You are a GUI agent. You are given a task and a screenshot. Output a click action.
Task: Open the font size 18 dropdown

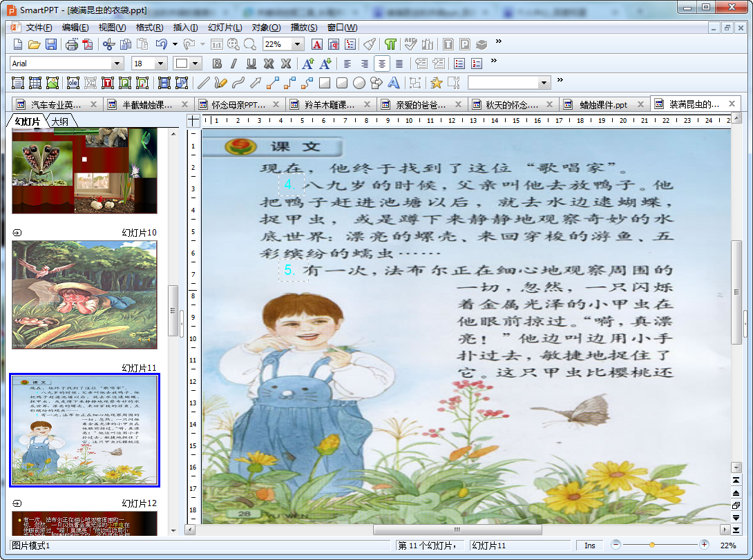[x=161, y=64]
